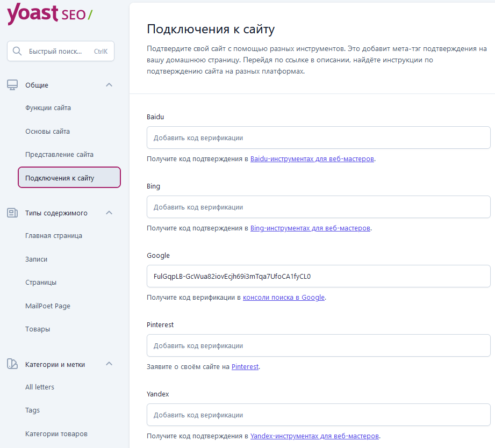495x448 pixels.
Task: Select Представление сайта in sidebar
Action: pos(59,155)
